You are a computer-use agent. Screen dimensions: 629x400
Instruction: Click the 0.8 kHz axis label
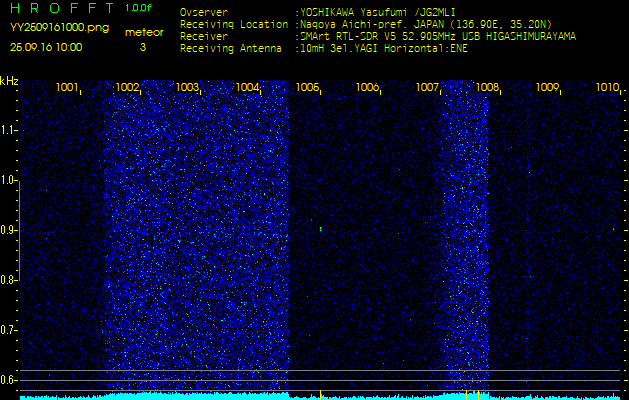tap(8, 280)
